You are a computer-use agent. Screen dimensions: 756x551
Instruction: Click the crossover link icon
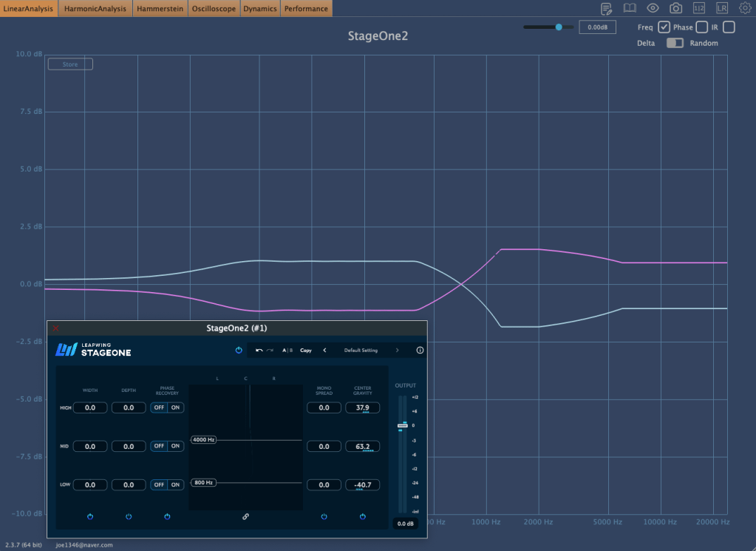pos(245,516)
